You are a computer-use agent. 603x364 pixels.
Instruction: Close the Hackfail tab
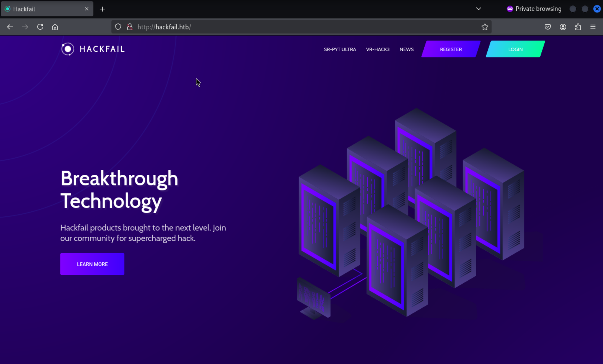87,9
